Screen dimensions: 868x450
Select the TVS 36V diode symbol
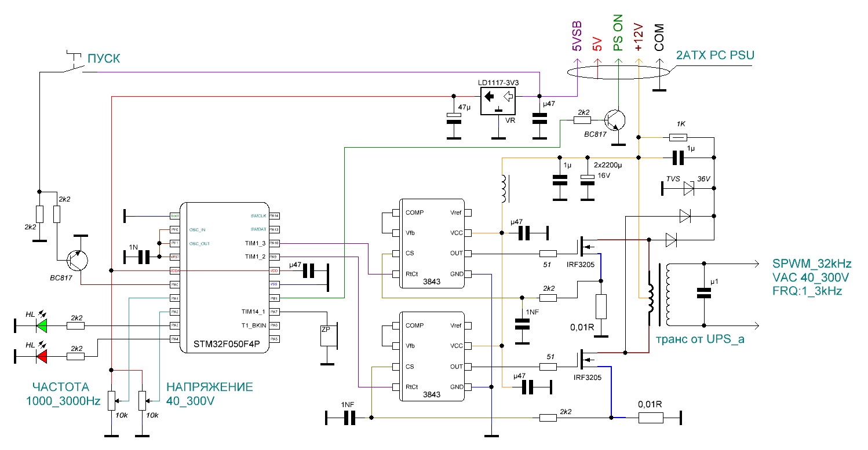tap(688, 188)
